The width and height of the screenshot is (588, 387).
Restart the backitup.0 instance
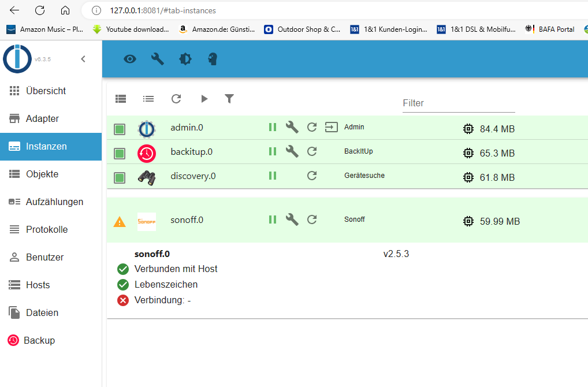click(x=312, y=151)
